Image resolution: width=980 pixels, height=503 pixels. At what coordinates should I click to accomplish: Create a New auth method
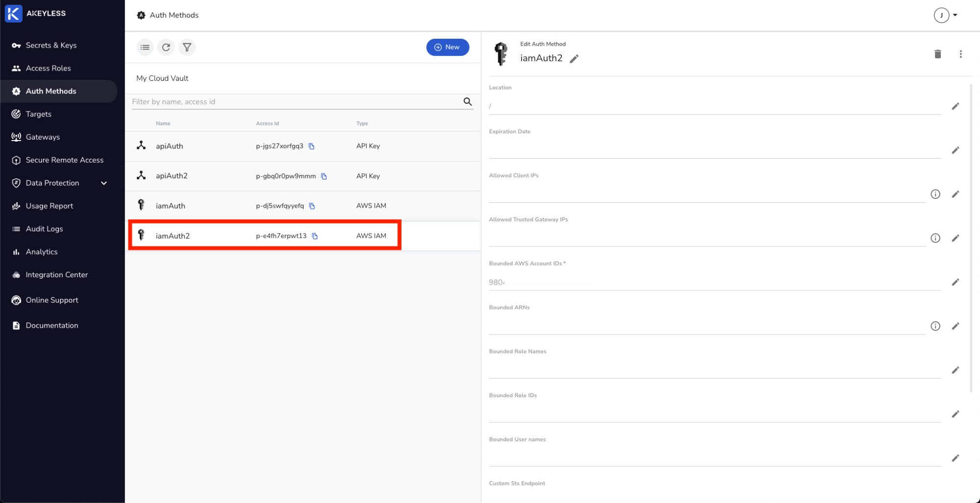click(448, 48)
